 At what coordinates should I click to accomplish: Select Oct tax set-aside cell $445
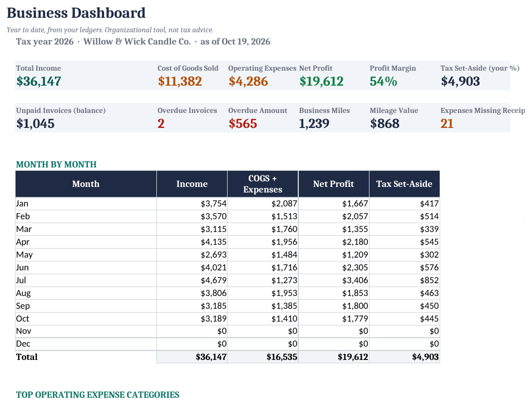(405, 319)
